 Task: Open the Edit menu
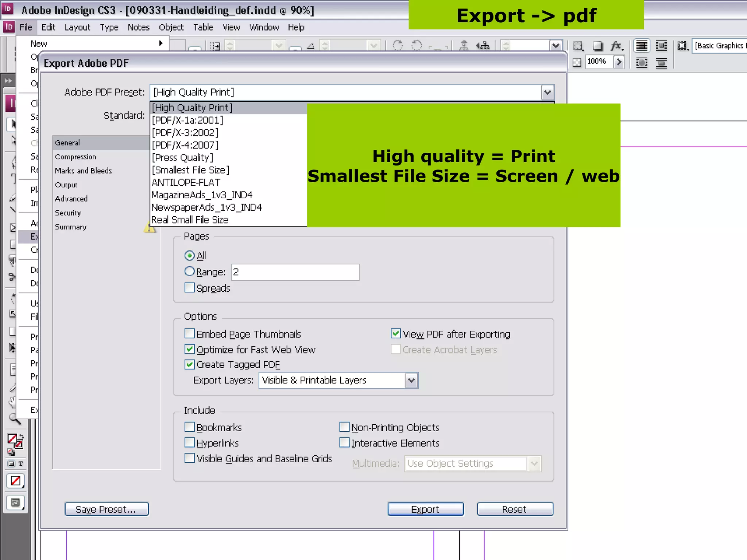48,27
